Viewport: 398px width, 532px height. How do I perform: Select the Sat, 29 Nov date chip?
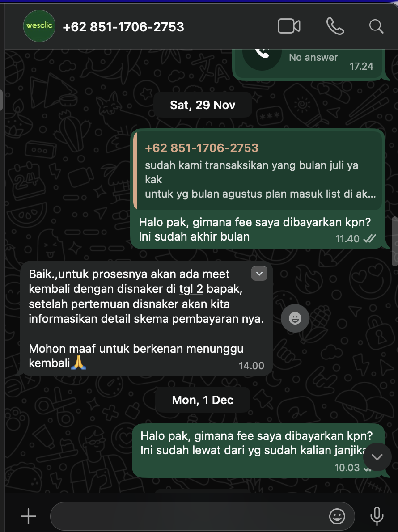tap(203, 105)
